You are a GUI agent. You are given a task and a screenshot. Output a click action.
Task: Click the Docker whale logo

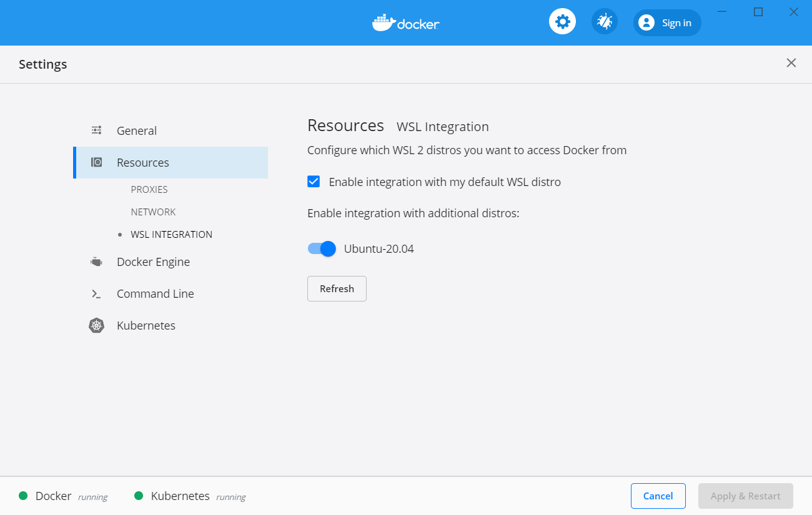coord(406,23)
